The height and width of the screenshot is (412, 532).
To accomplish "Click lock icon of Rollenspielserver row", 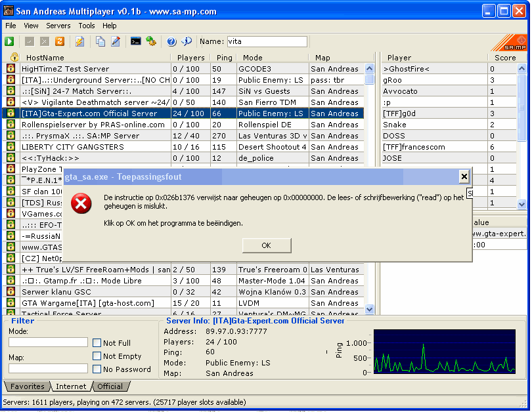I will pyautogui.click(x=11, y=125).
